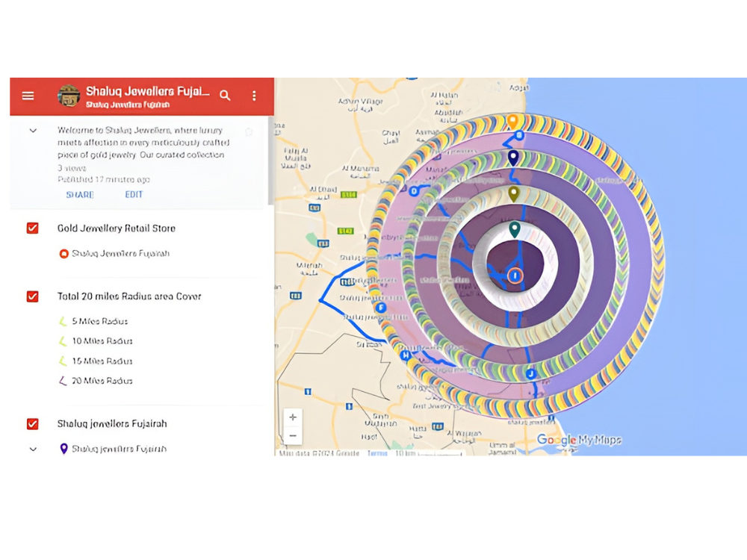Viewport: 747px width, 560px height.
Task: Toggle the last Shaluq jewellers Fujairah layer checkbox
Action: pos(32,424)
